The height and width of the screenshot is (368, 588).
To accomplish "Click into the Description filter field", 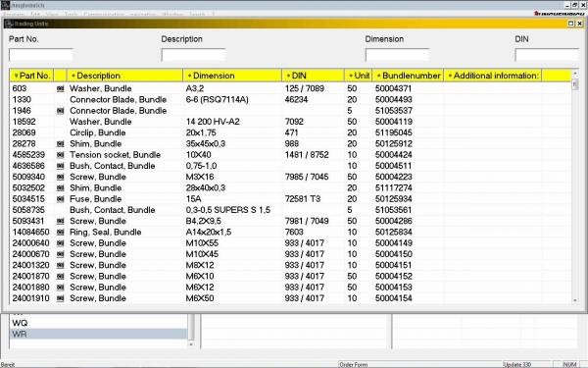I will pos(193,55).
